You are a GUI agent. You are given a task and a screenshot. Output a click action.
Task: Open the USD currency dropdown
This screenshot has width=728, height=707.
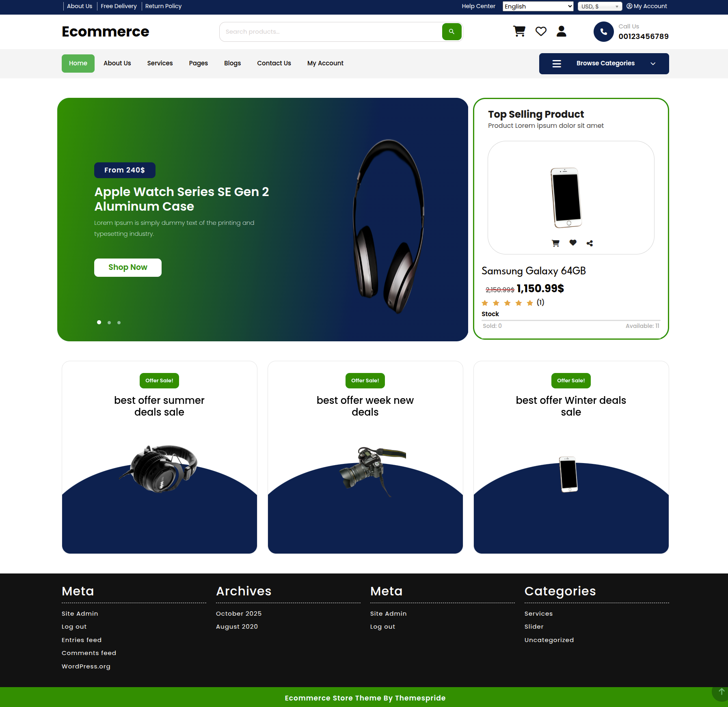tap(600, 6)
